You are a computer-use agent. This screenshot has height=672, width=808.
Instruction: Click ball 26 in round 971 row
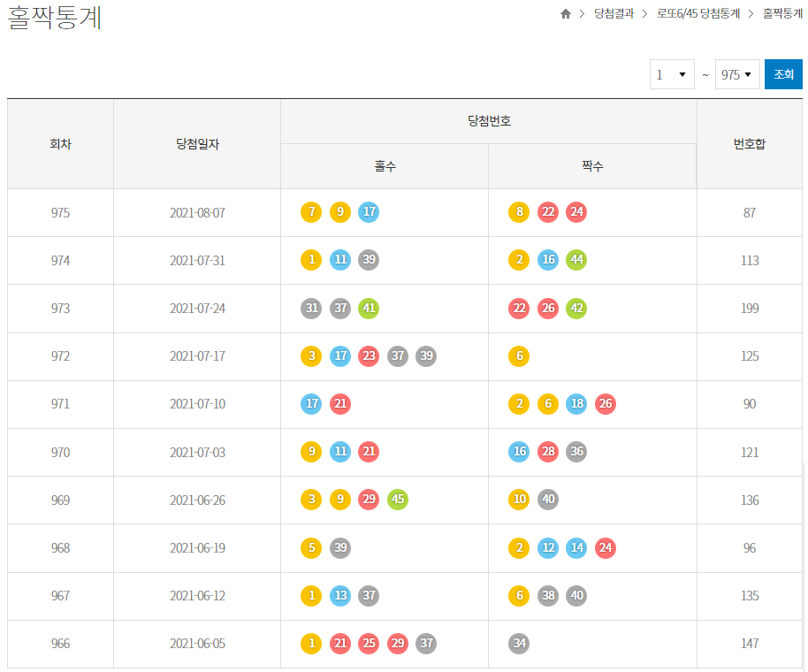[605, 403]
